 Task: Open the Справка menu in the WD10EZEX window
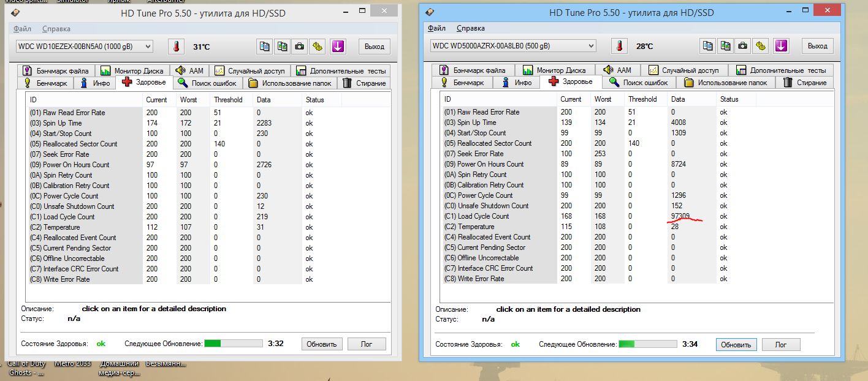point(56,29)
